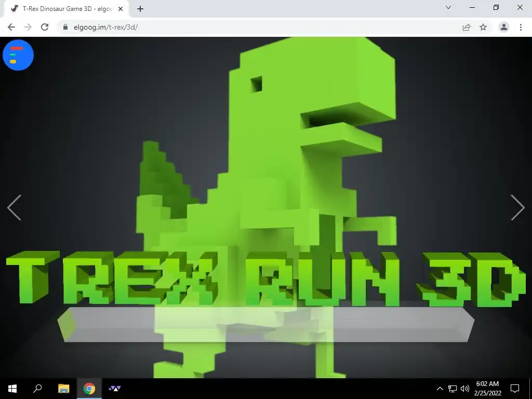Reload the page
Viewport: 532px width, 399px height.
click(45, 27)
